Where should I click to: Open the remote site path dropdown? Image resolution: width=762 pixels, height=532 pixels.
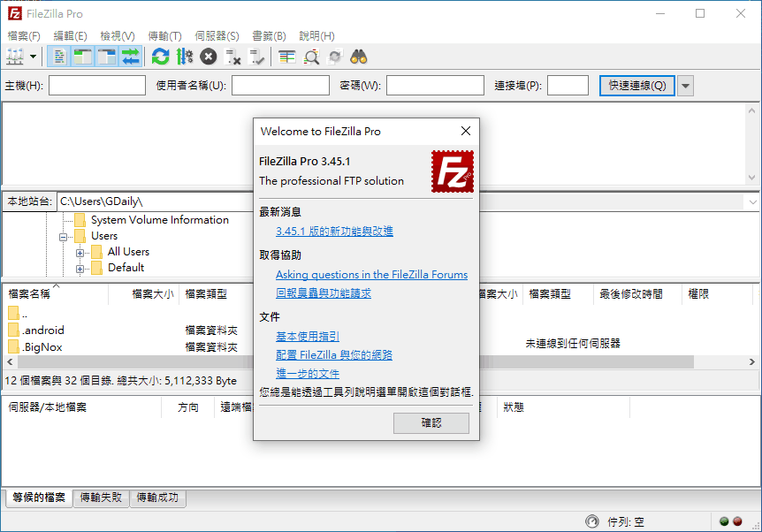pyautogui.click(x=753, y=202)
